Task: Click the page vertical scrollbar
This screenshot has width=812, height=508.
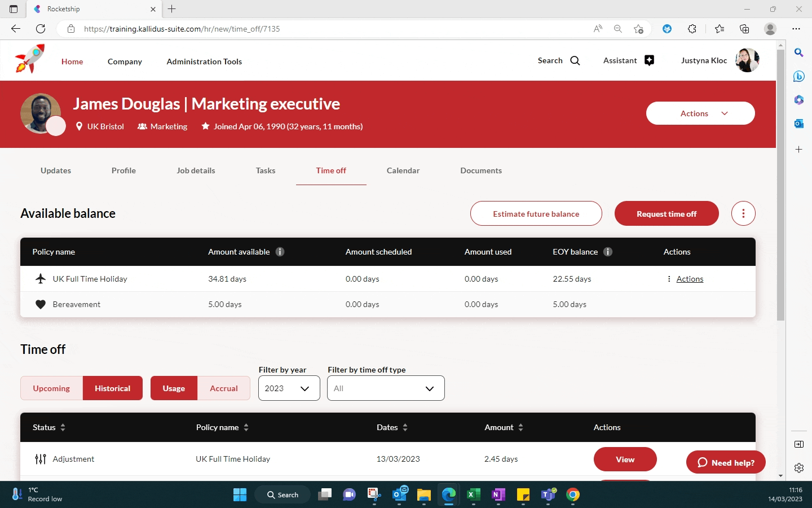Action: pos(780,186)
